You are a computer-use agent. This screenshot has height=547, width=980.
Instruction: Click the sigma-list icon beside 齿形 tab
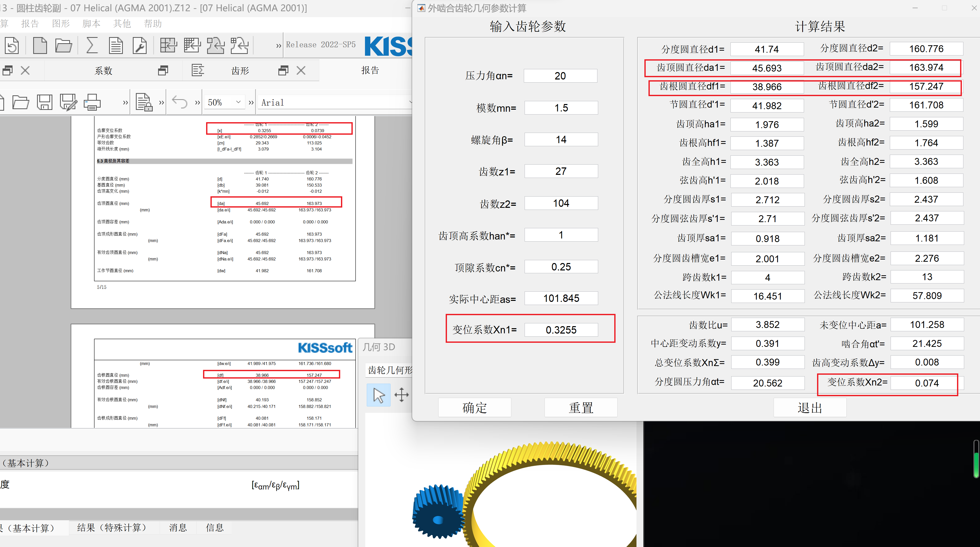tap(198, 71)
